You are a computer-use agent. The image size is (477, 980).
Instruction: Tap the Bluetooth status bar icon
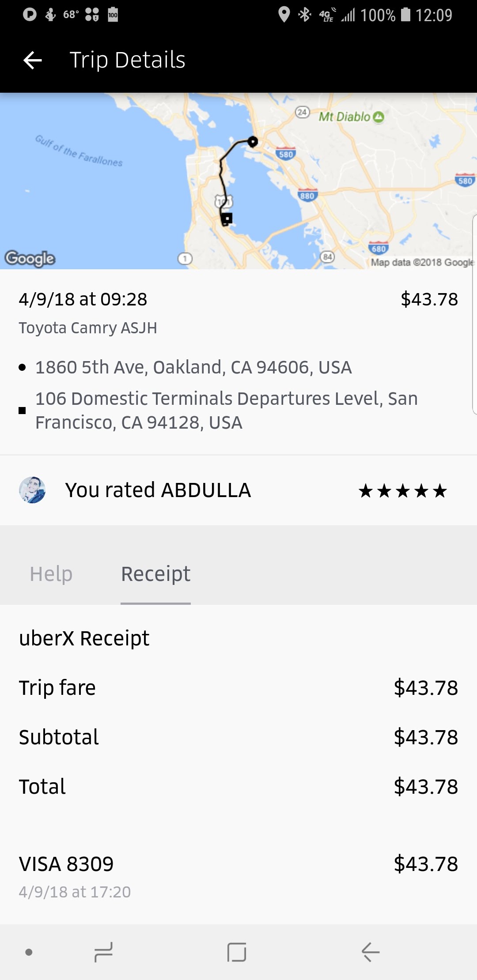pyautogui.click(x=304, y=15)
